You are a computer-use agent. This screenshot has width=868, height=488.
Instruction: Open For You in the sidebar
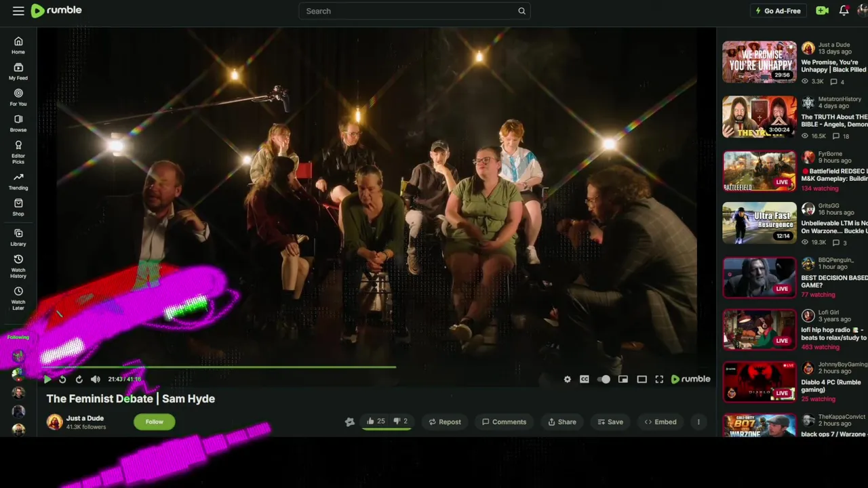click(x=18, y=97)
